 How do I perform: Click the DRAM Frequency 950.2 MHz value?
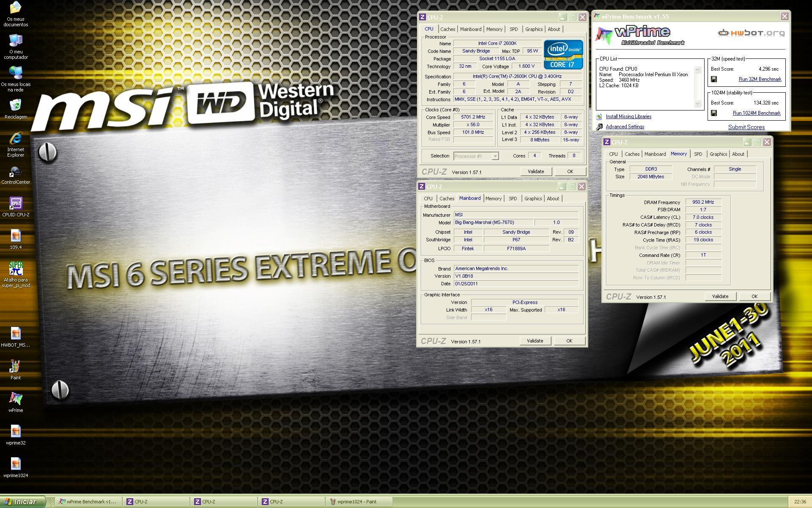[x=703, y=202]
